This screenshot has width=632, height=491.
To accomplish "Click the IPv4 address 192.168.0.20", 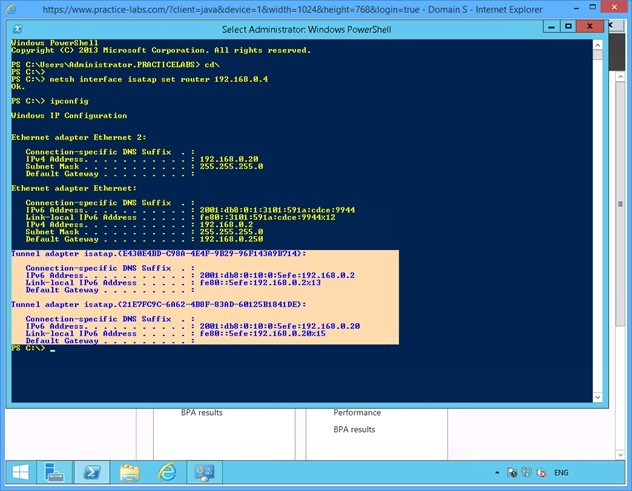I will [229, 159].
